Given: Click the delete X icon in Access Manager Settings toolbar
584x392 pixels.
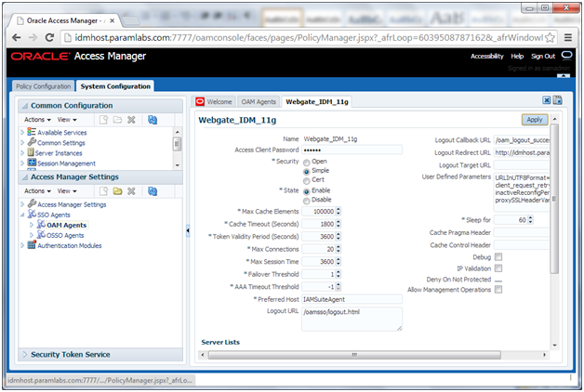Looking at the screenshot, I should (x=131, y=191).
